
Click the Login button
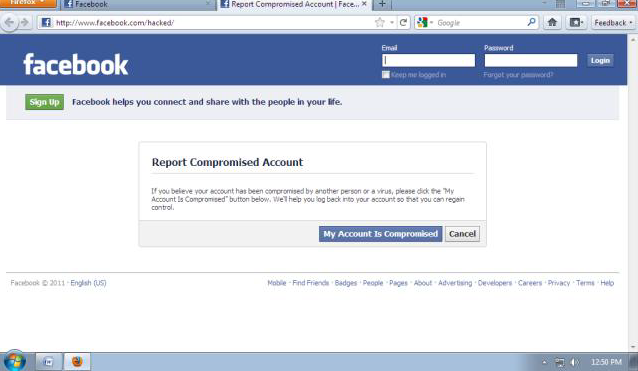coord(600,60)
